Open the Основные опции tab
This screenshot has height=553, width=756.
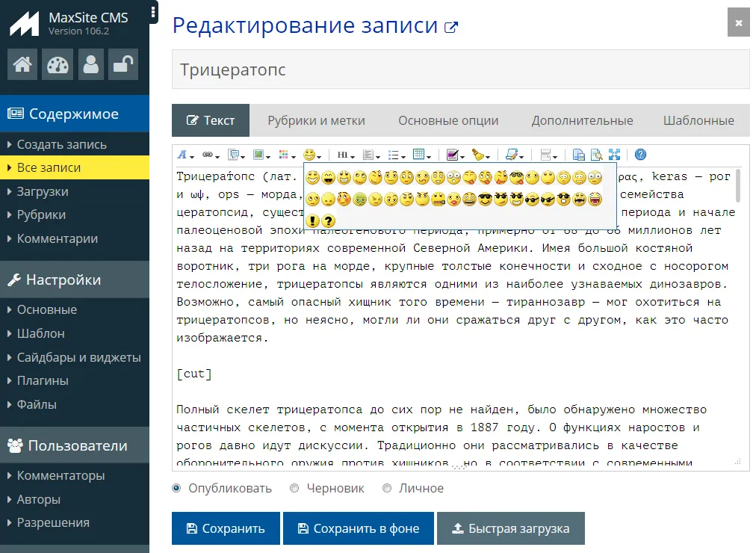pos(448,120)
